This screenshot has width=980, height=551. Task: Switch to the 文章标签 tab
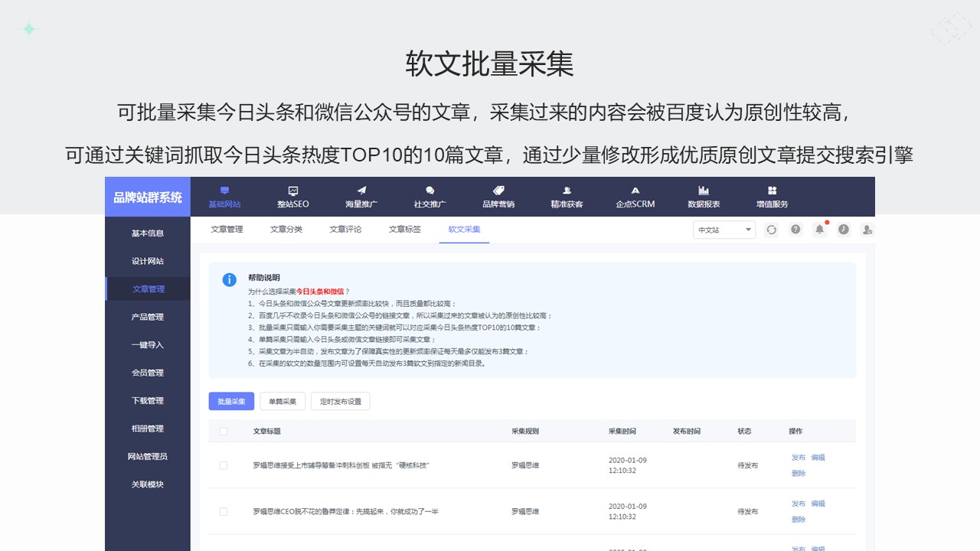(405, 230)
